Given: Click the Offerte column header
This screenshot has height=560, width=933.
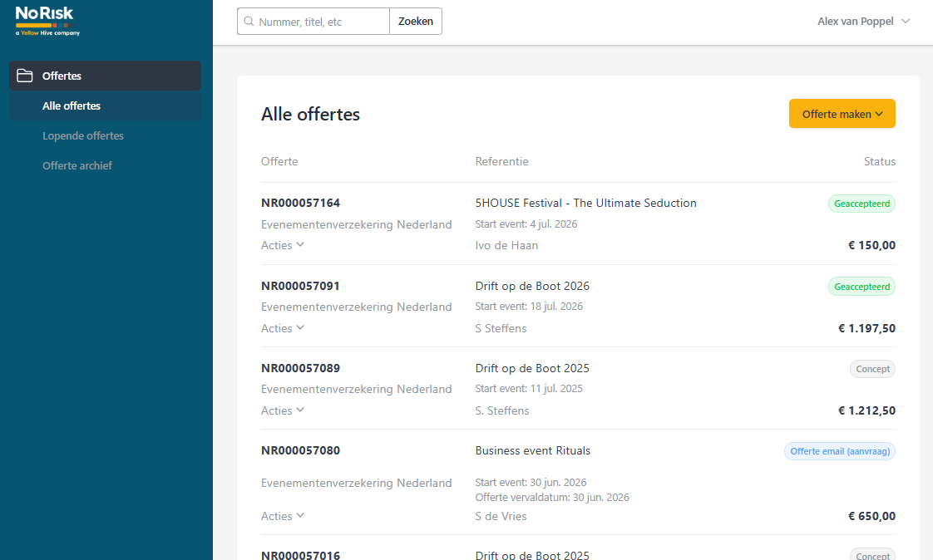Looking at the screenshot, I should [279, 161].
